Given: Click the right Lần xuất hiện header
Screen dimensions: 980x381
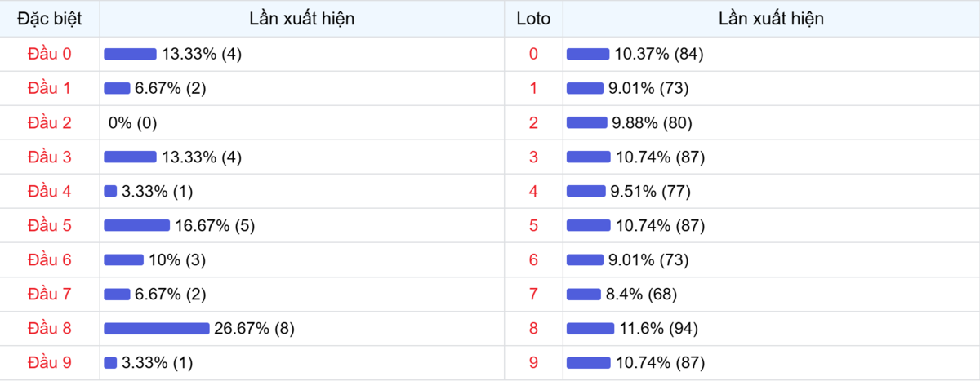Looking at the screenshot, I should point(771,18).
